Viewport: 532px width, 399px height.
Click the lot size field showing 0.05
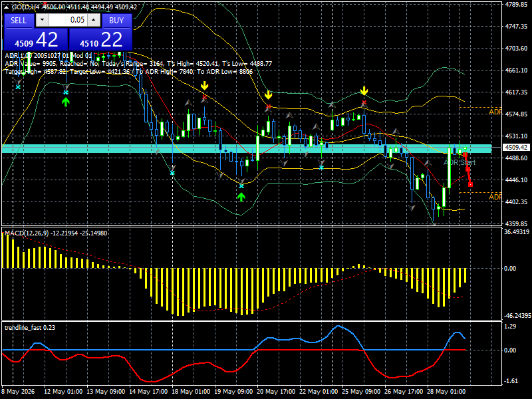tap(68, 20)
